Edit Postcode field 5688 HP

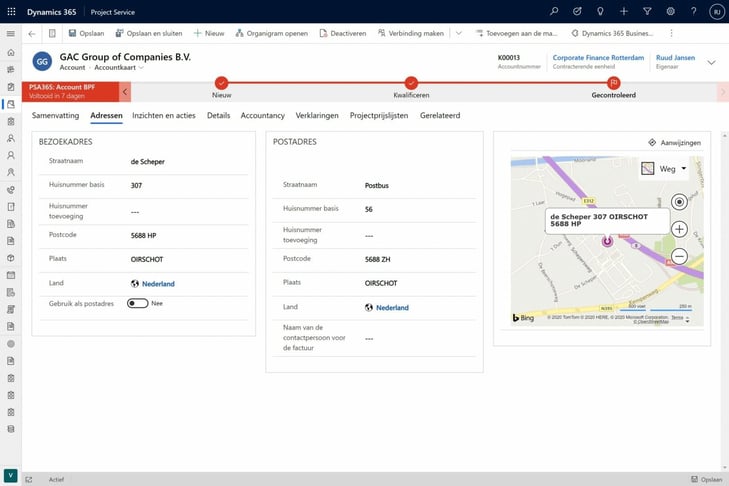click(x=188, y=236)
